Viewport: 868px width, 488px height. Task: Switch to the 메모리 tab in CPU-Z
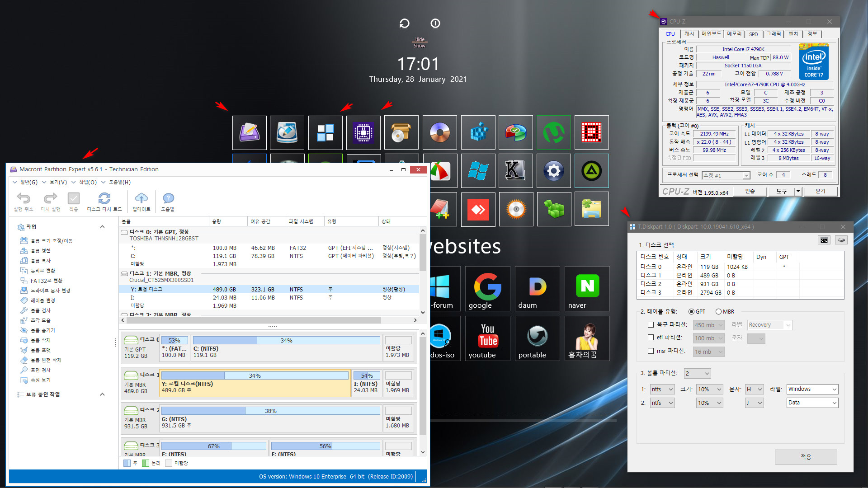pos(734,34)
